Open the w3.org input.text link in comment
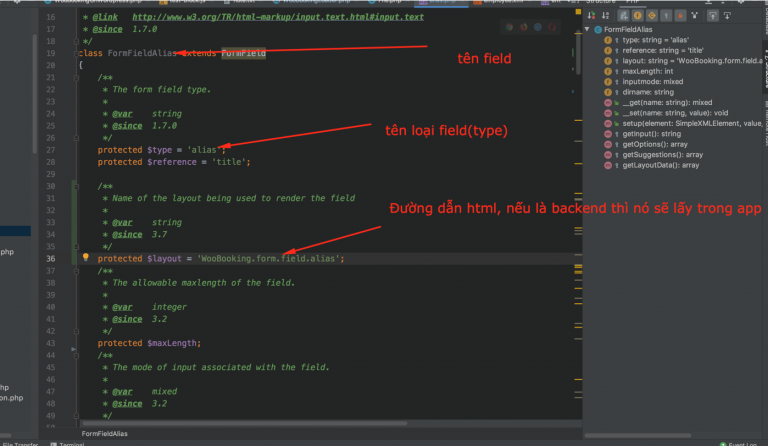The image size is (768, 446). point(277,17)
